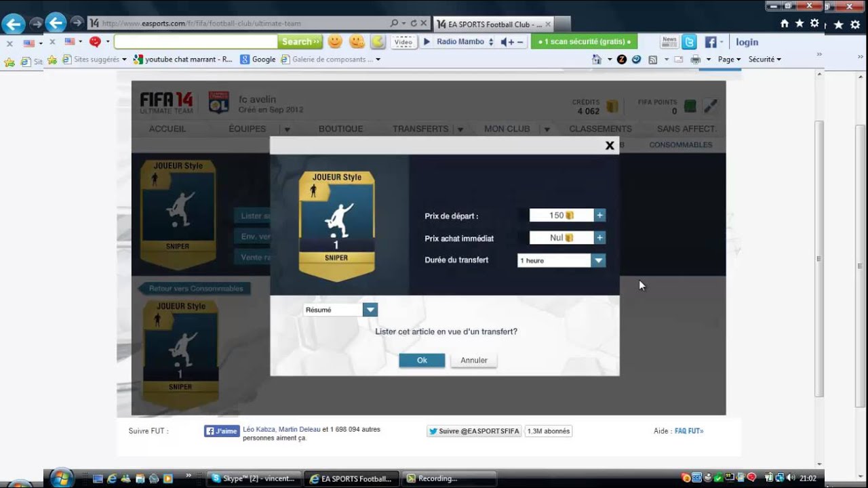
Task: Click the smiley emoticon toolbar icon
Action: (335, 42)
